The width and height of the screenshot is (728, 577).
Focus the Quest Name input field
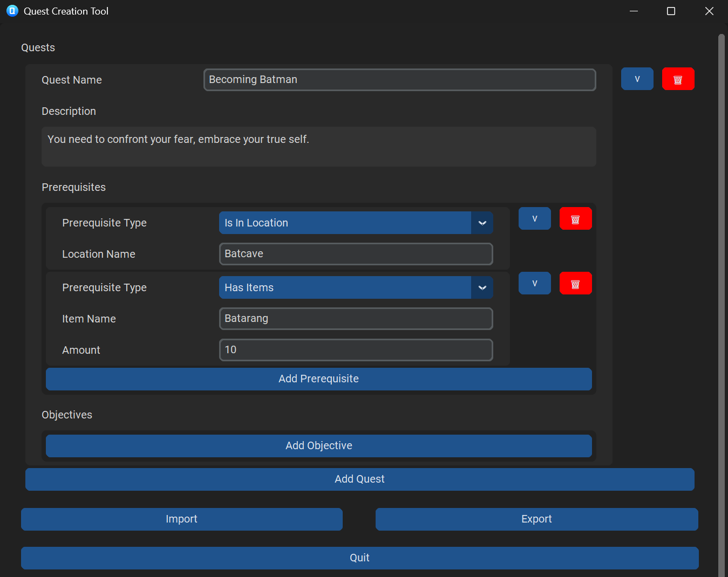(x=399, y=80)
